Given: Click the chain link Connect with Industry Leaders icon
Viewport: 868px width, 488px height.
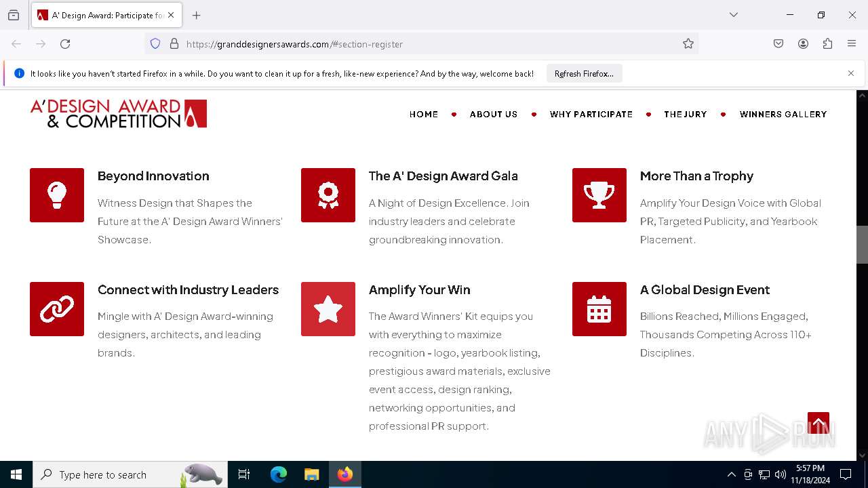Looking at the screenshot, I should click(57, 309).
